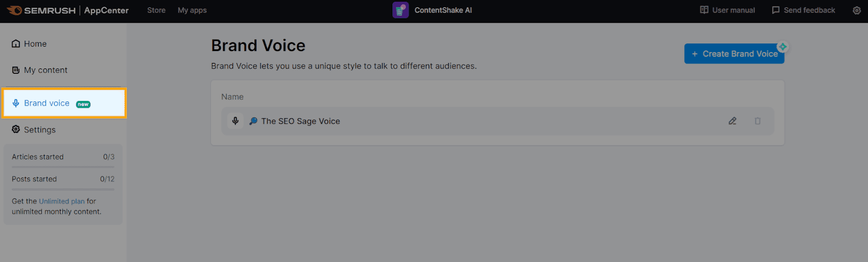Click the Posts started progress bar

tap(63, 189)
